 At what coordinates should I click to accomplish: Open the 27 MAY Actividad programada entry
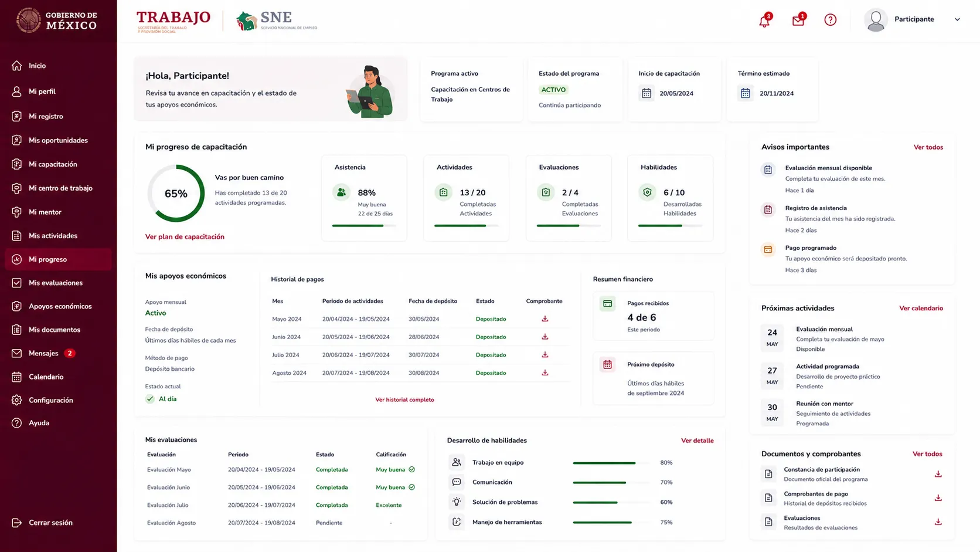(852, 376)
